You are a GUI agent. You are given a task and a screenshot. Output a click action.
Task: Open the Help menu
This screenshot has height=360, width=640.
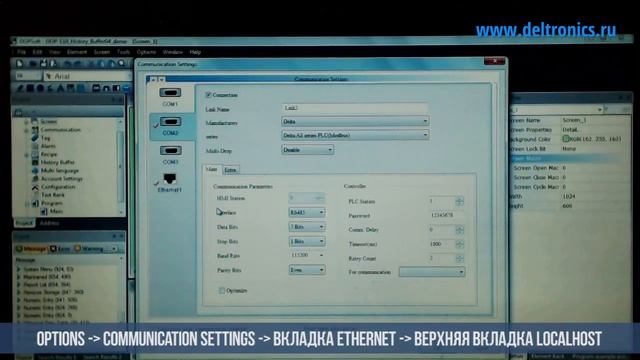(195, 52)
